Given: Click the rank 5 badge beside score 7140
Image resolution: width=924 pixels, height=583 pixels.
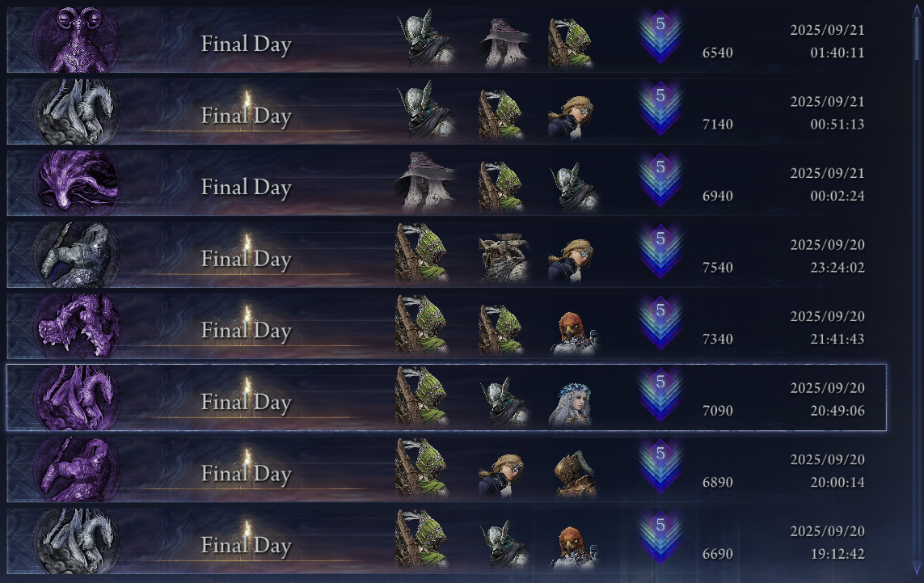Looking at the screenshot, I should (x=660, y=108).
